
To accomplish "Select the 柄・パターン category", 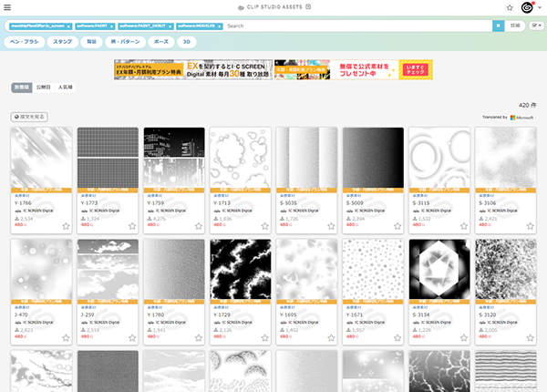I will click(125, 42).
